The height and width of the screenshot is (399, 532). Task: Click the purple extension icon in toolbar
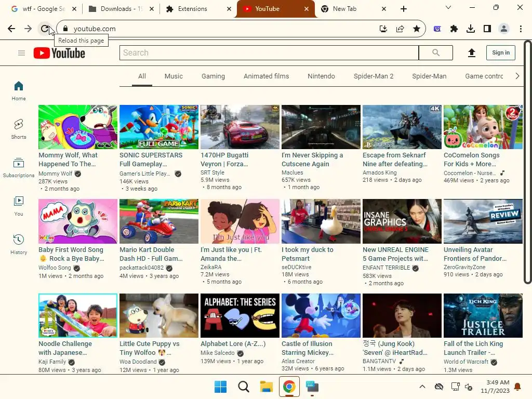pos(437,29)
